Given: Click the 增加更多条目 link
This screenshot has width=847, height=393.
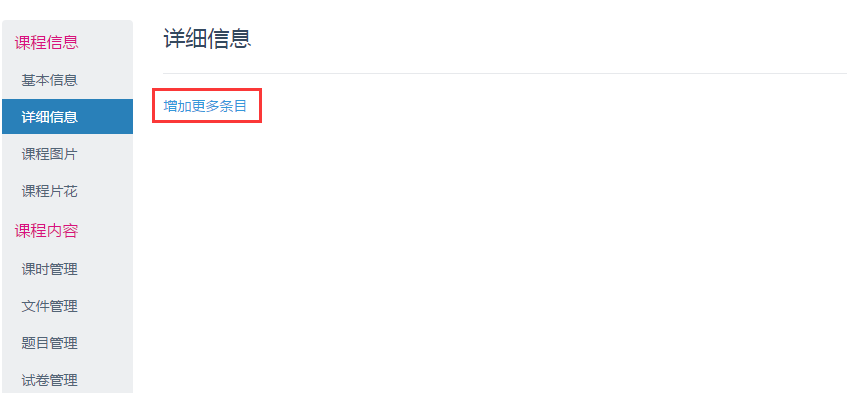Looking at the screenshot, I should point(205,106).
